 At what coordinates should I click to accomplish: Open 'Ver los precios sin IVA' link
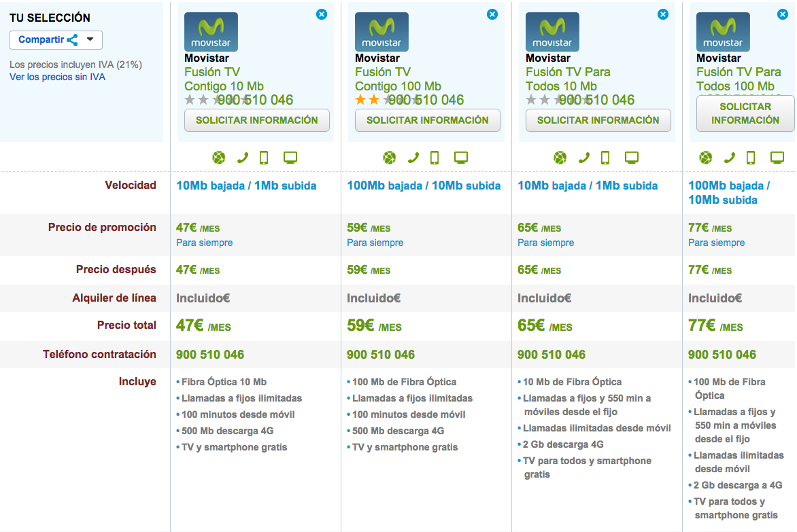pyautogui.click(x=57, y=77)
